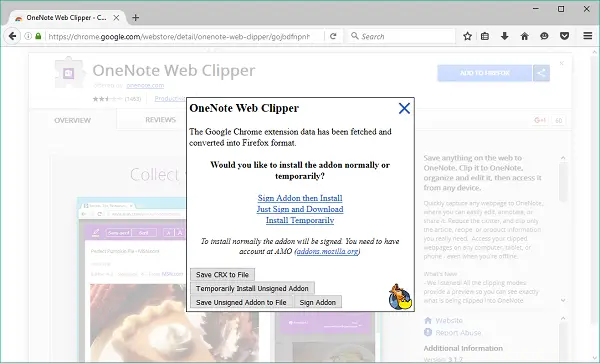Reload the current page
This screenshot has height=363, width=600.
(x=333, y=36)
